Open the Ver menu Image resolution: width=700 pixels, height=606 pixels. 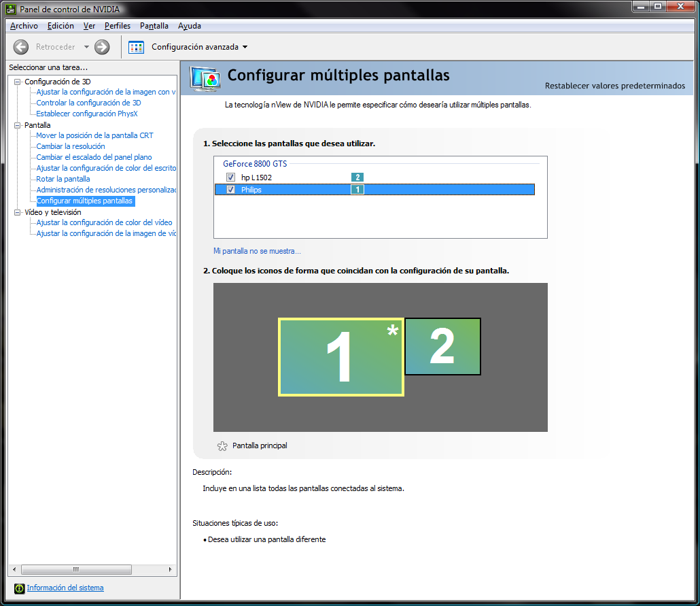click(89, 26)
